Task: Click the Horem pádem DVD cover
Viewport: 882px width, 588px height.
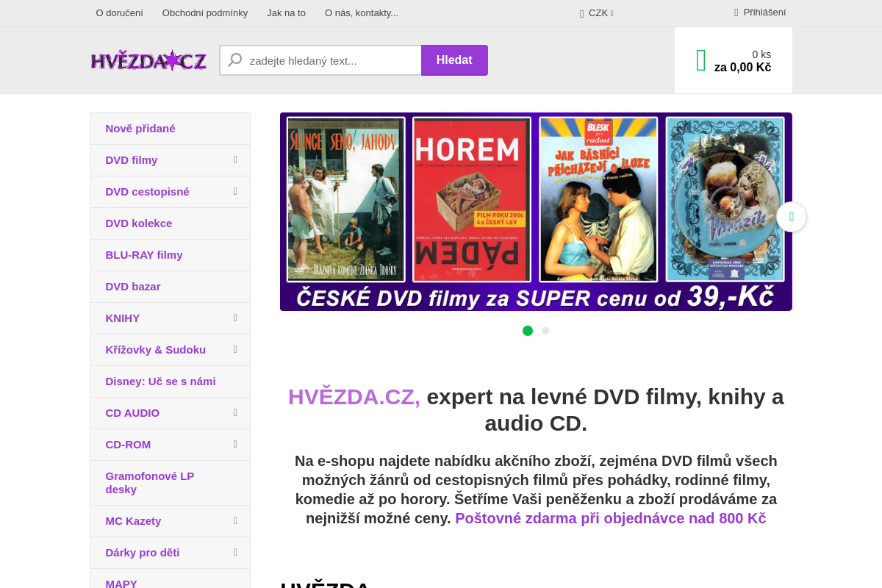Action: [472, 199]
